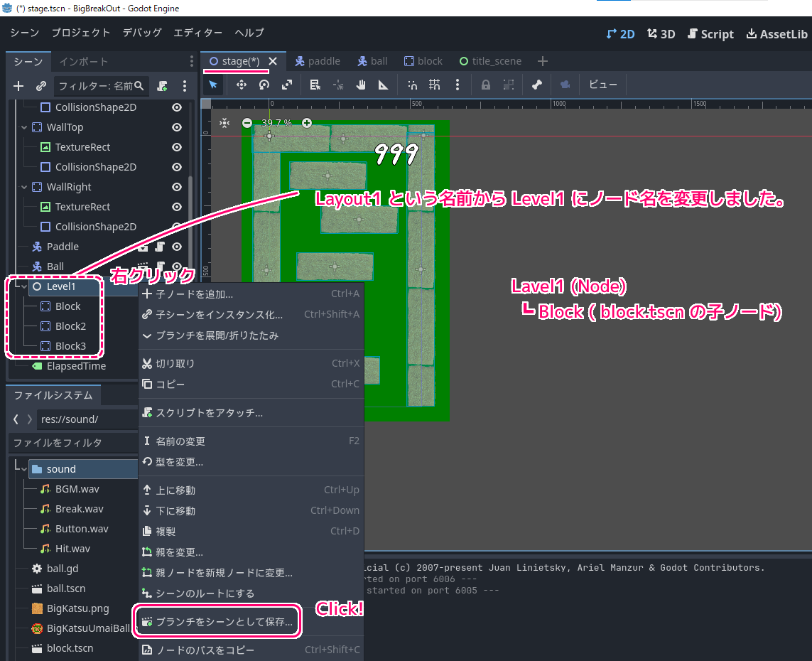Open snapping options three-dot menu

(x=458, y=85)
